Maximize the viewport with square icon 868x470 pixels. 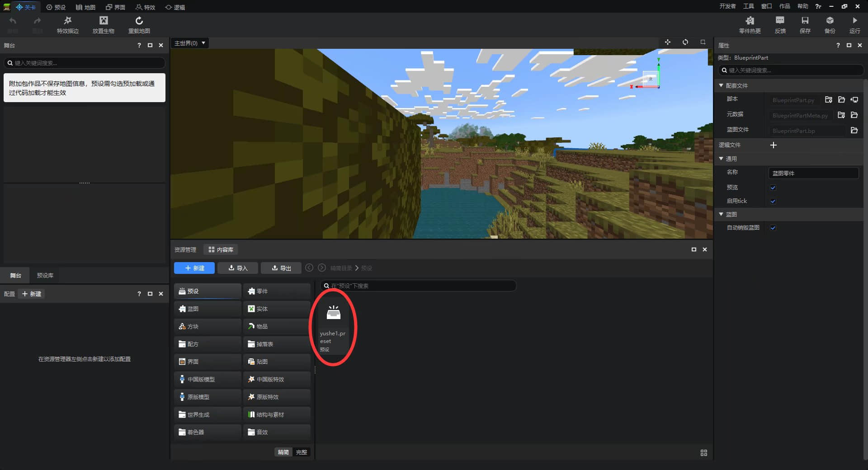(703, 42)
